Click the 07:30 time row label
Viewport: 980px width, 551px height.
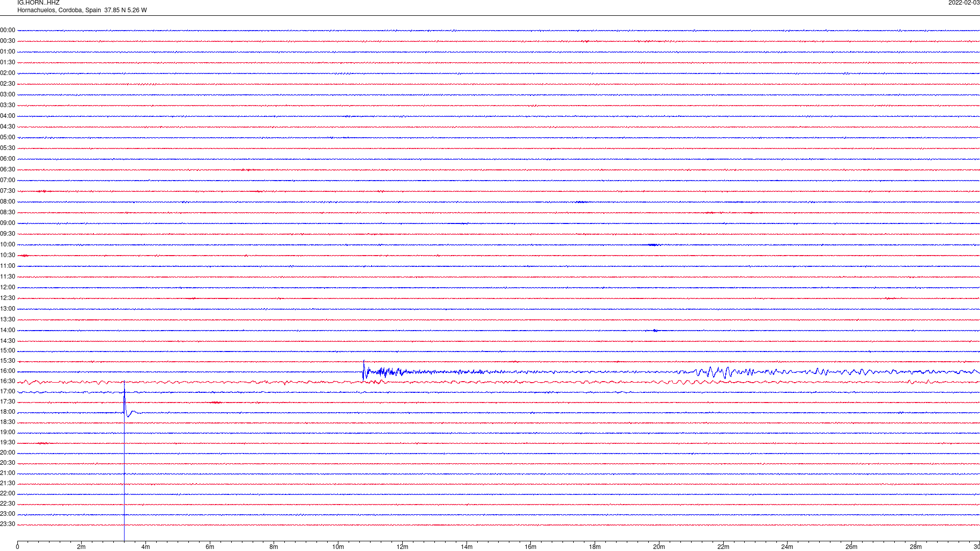[8, 191]
